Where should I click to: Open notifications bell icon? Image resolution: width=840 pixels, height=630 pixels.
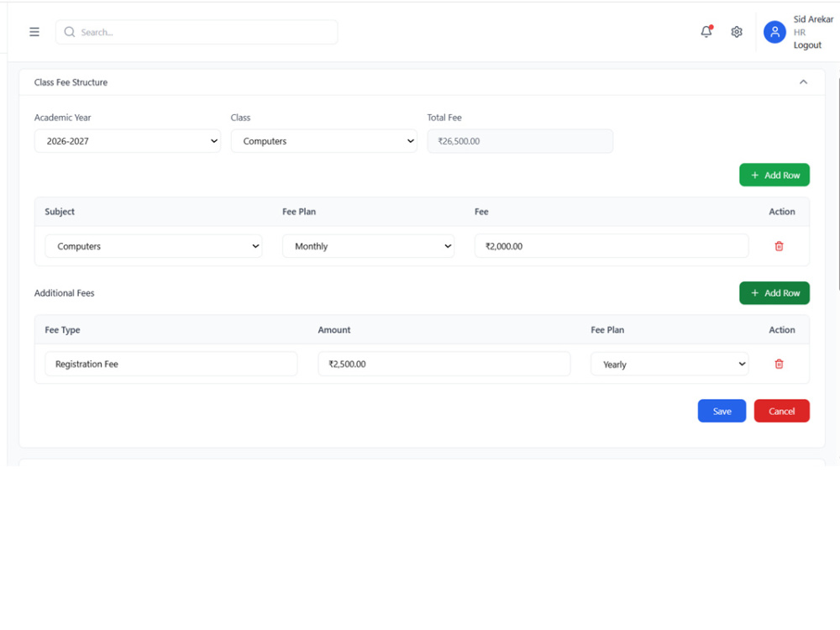(706, 32)
